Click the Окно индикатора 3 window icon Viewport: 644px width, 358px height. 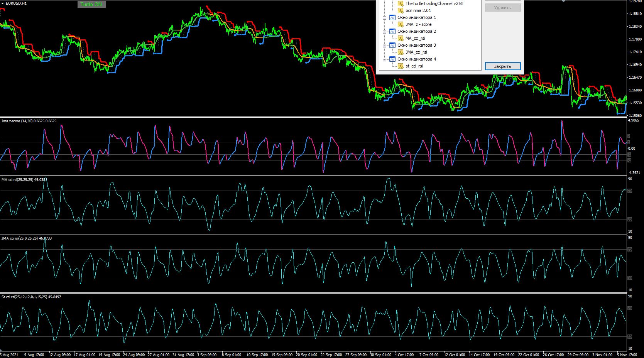(392, 45)
